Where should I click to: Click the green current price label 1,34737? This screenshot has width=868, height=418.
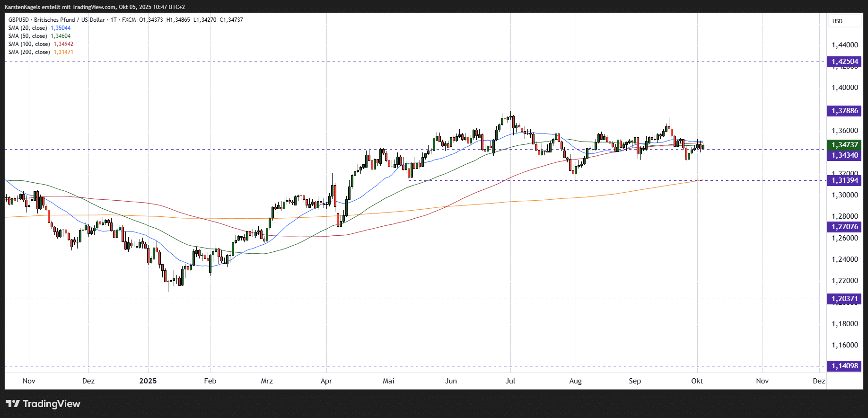(844, 145)
